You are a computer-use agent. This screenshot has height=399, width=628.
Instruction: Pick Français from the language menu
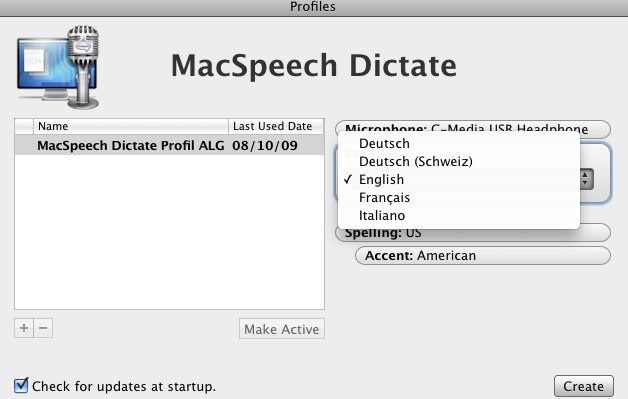pos(459,197)
